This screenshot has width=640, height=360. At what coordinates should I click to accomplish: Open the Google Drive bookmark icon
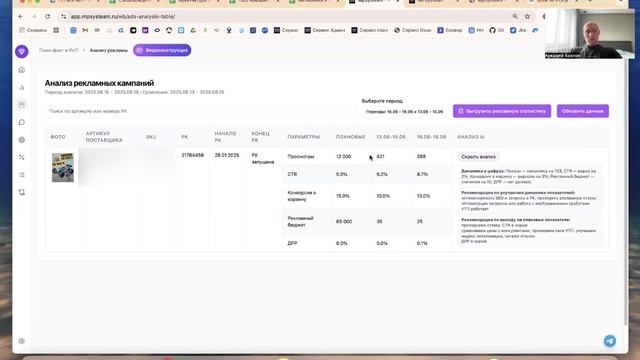(x=193, y=30)
